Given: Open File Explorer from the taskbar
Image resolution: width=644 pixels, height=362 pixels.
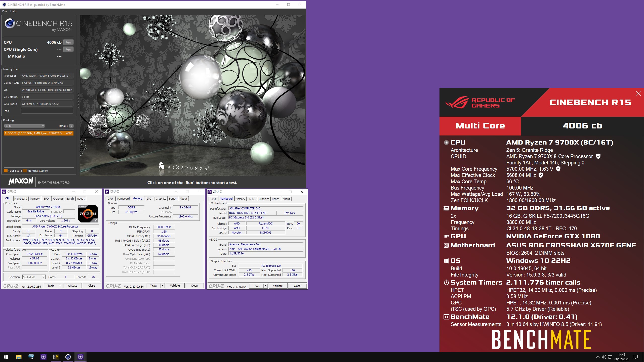Looking at the screenshot, I should [x=19, y=357].
